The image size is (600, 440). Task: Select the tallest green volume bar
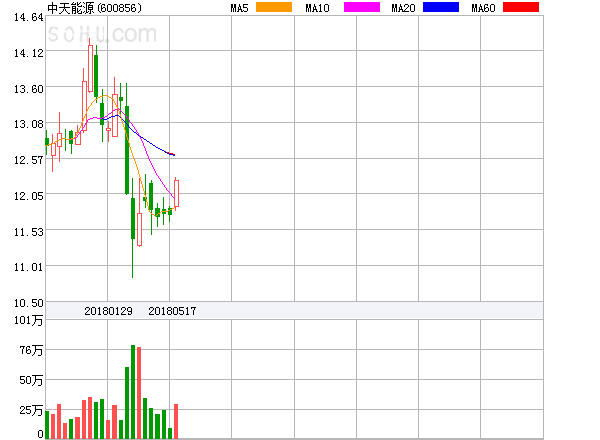pos(133,392)
